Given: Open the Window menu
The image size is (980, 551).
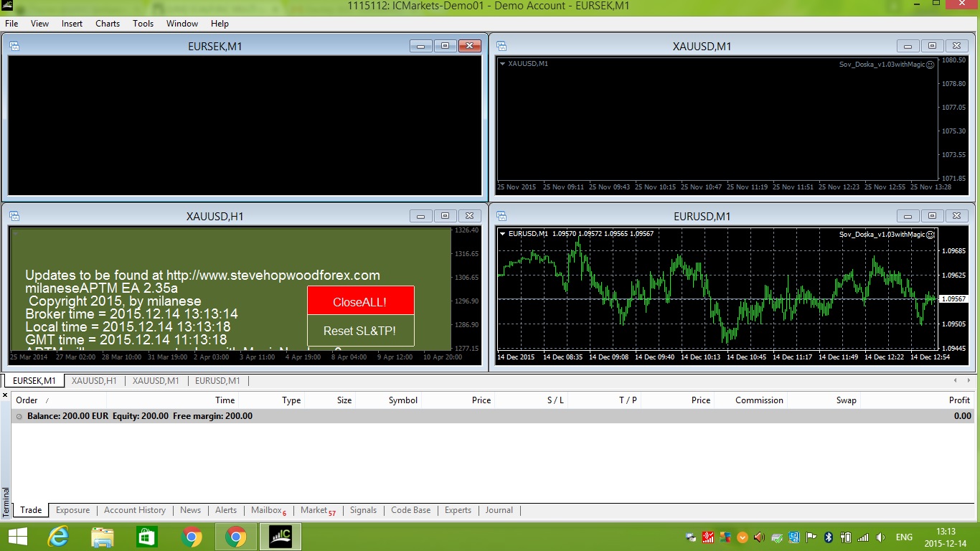Looking at the screenshot, I should coord(182,24).
